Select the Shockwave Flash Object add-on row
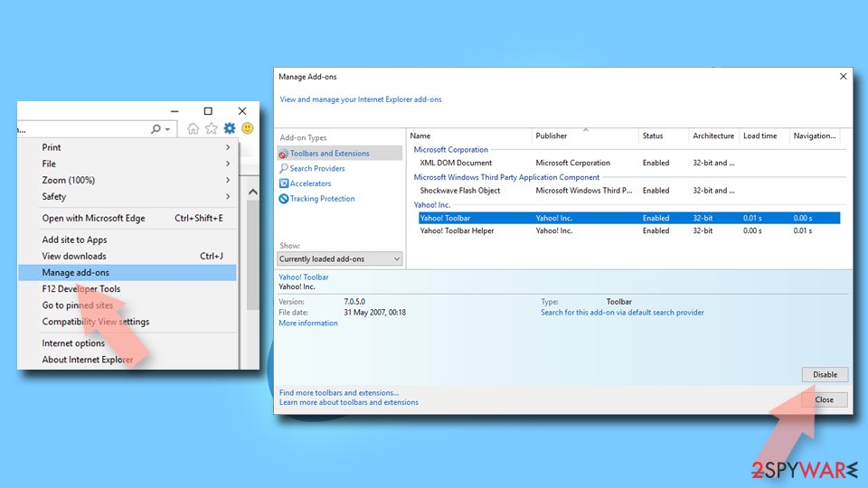Screen dimensions: 868x488 pos(629,191)
